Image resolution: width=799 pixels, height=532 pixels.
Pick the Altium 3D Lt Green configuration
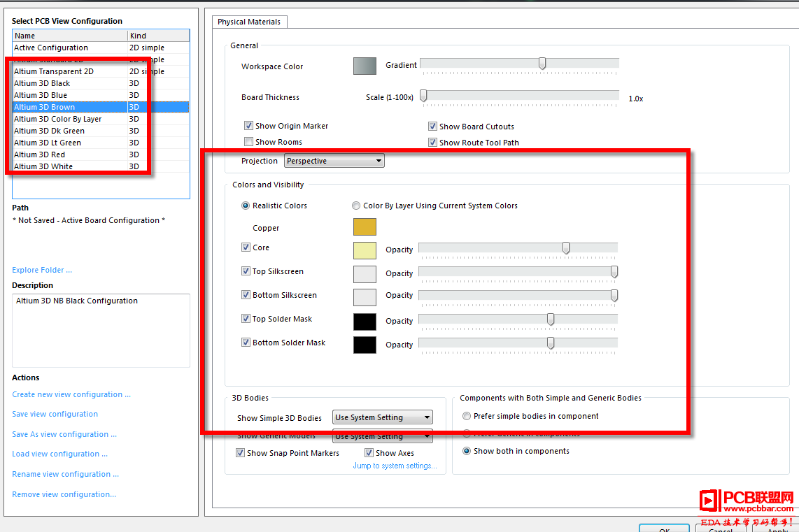point(101,143)
